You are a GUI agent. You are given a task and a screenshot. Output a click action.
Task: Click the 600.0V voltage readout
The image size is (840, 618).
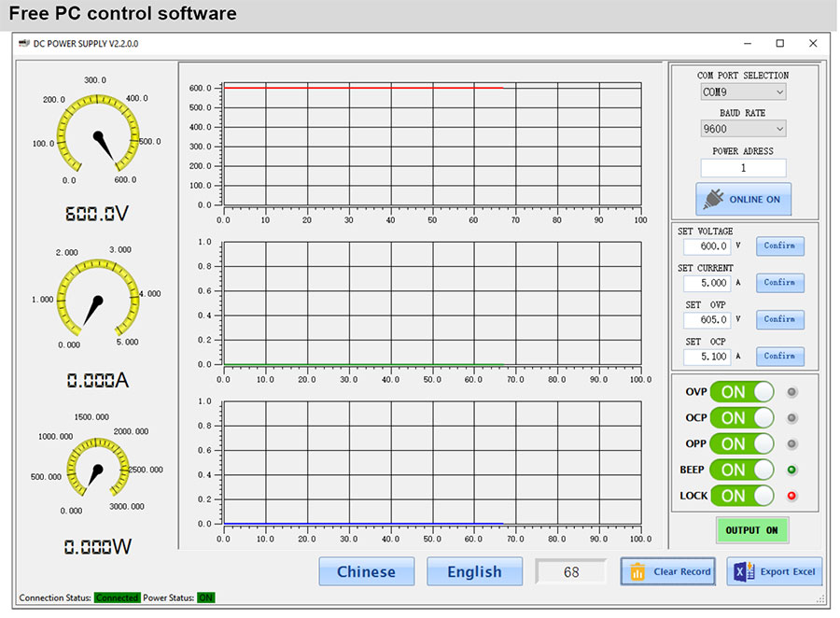pyautogui.click(x=97, y=214)
